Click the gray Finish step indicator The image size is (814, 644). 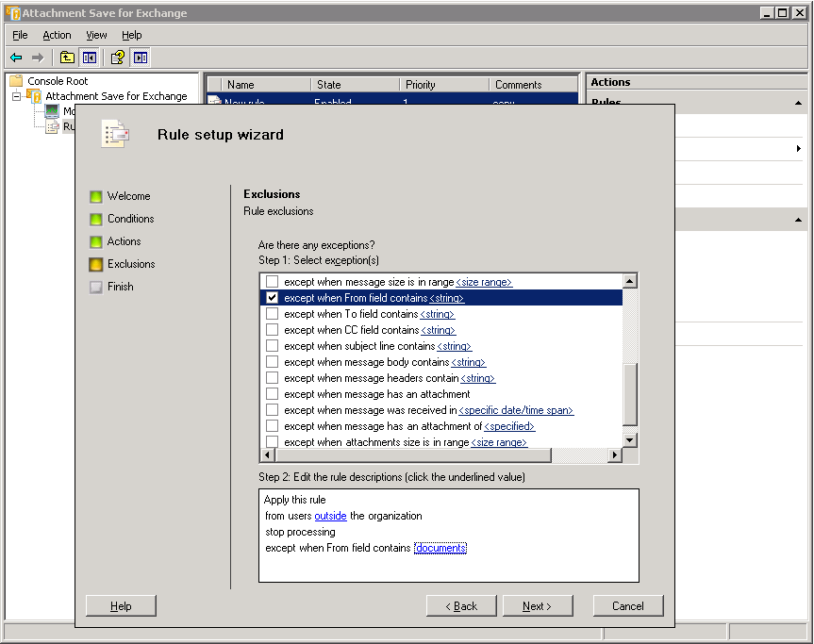coord(96,287)
